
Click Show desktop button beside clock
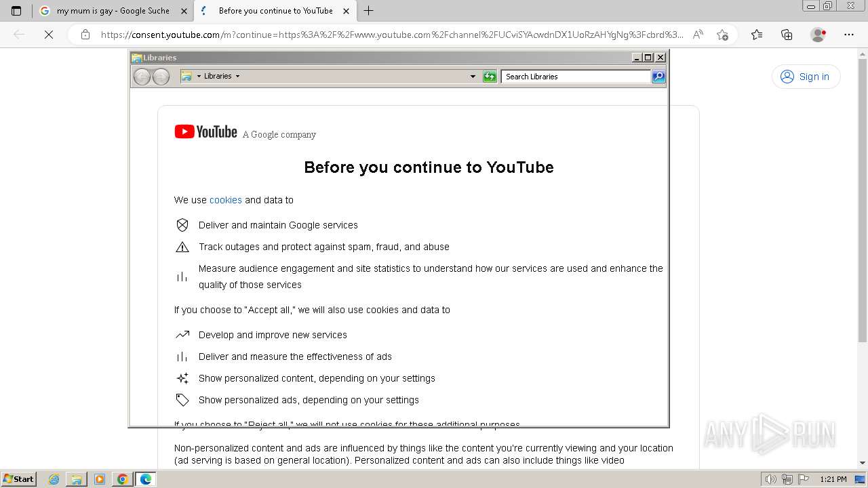(860, 479)
